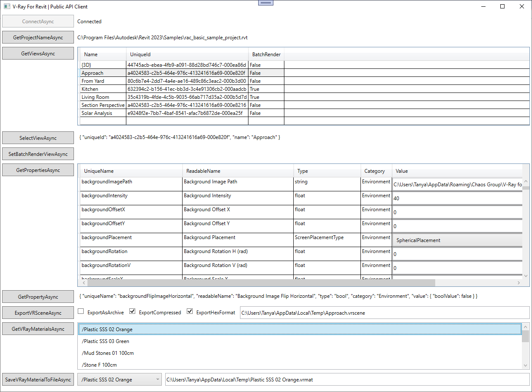Viewport: 532px width, 392px height.
Task: Click the Background Rotation V value field
Action: [x=458, y=268]
